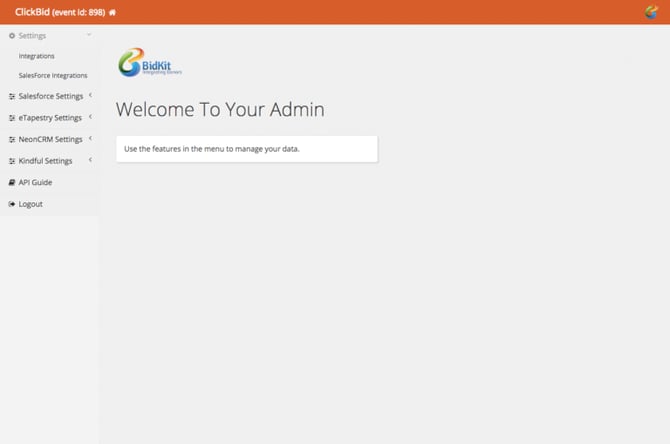This screenshot has height=444, width=670.
Task: Open the API Guide link
Action: pyautogui.click(x=35, y=182)
